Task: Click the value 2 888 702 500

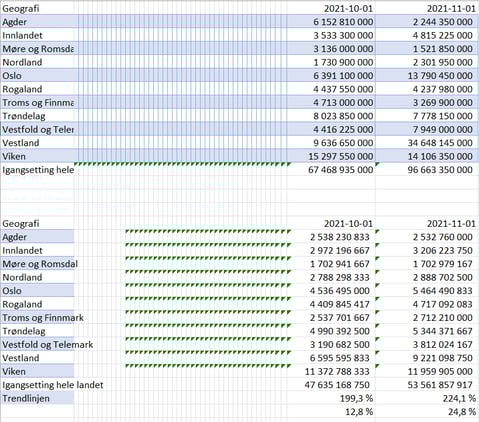Action: [443, 278]
